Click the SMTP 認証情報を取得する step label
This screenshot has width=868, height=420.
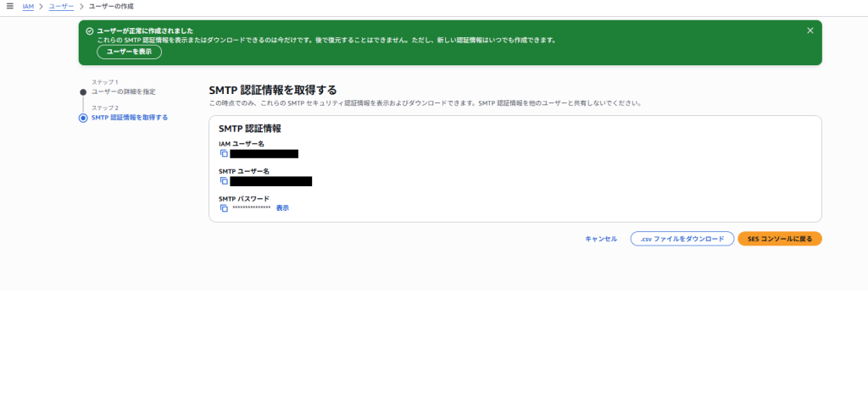click(129, 118)
